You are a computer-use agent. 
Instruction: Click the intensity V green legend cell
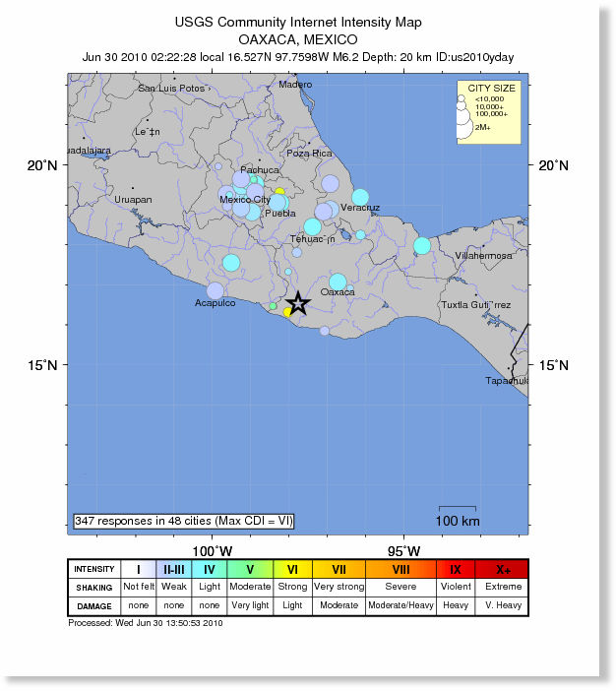250,569
